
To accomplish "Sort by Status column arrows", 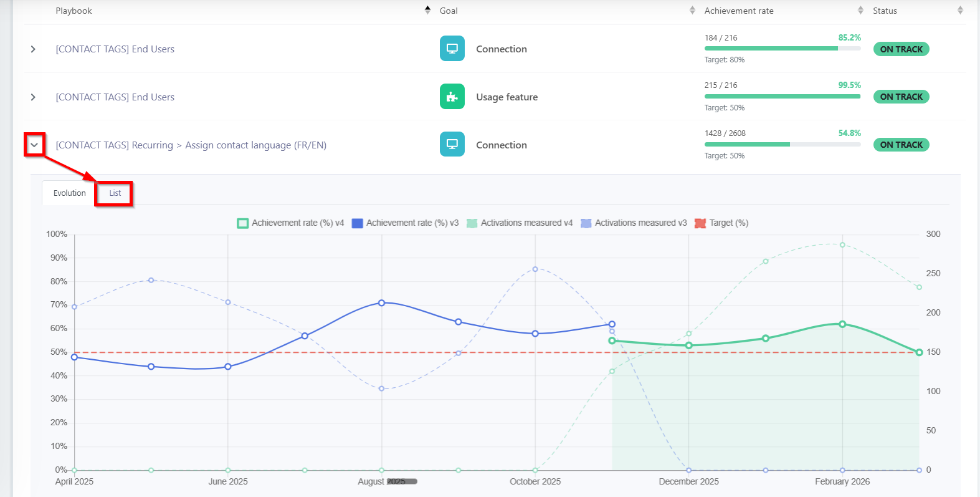I will (x=960, y=10).
